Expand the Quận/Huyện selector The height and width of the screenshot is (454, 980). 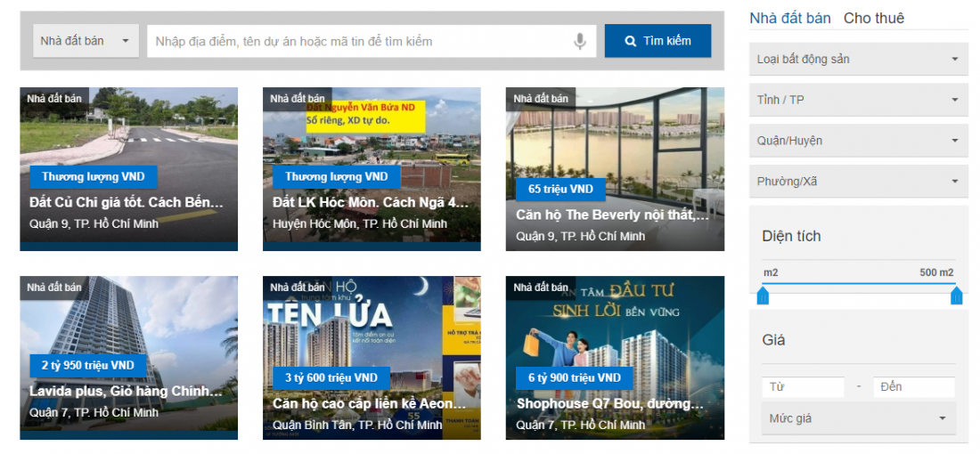[x=859, y=141]
